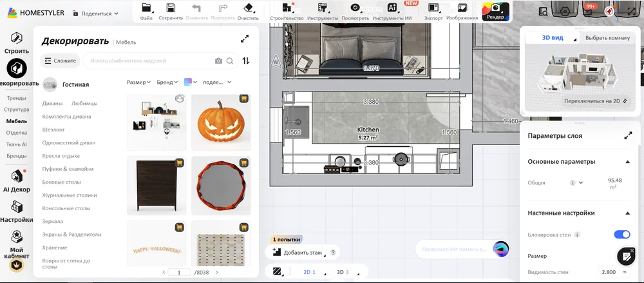644x283 pixels.
Task: Switch to the 2D 1 view
Action: pos(309,272)
